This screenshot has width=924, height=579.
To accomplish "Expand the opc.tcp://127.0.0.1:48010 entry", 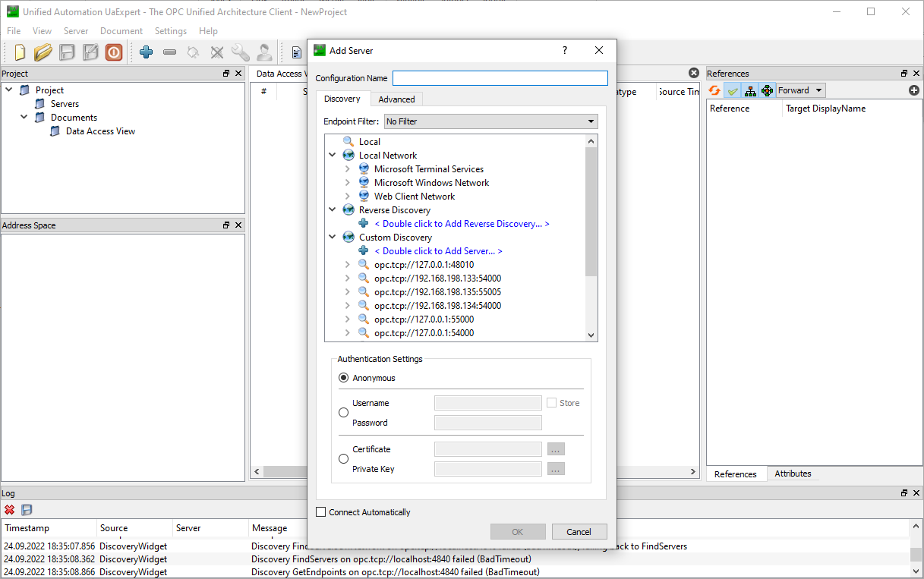I will (348, 265).
